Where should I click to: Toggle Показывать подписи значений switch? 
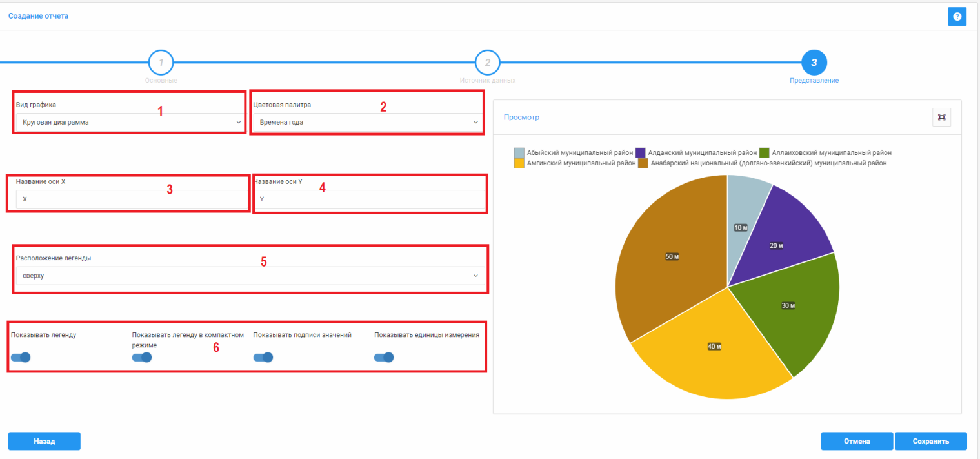pyautogui.click(x=263, y=358)
